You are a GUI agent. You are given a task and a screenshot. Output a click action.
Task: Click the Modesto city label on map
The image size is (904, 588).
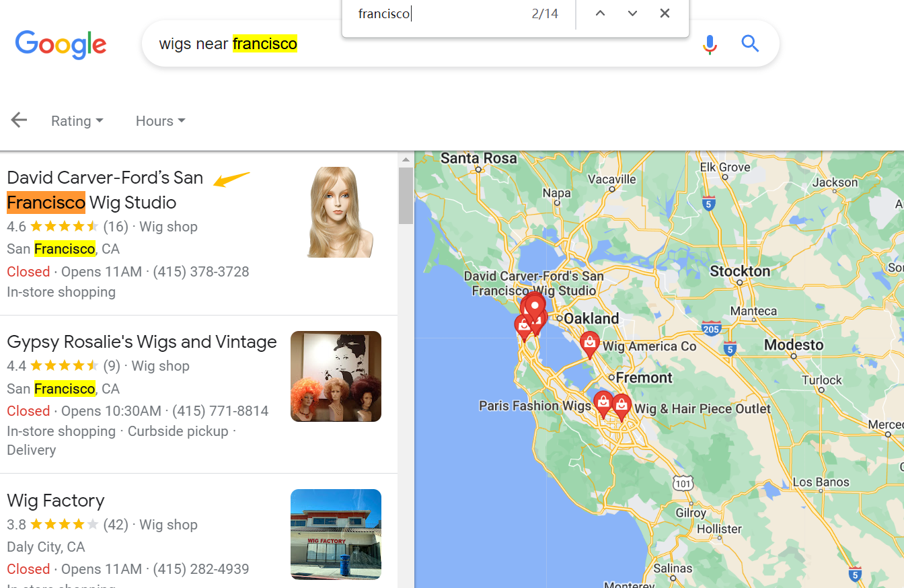[794, 345]
